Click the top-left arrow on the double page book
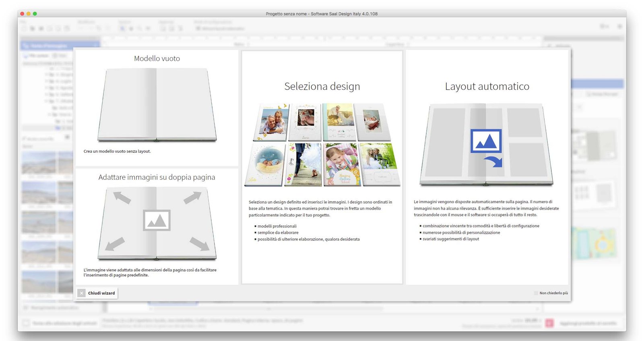Image resolution: width=644 pixels, height=341 pixels. pos(122,198)
